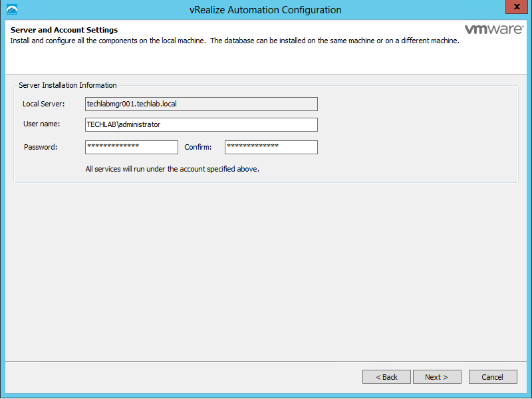The width and height of the screenshot is (532, 399).
Task: Click the 'Server and Account Settings' heading
Action: [64, 30]
